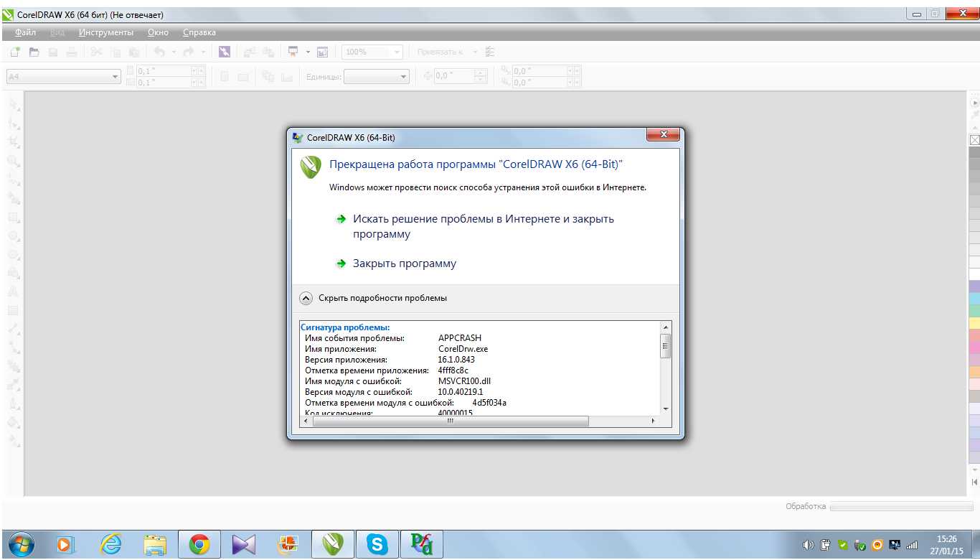Screen dimensions: 980x560
Task: Open the Application launcher dropdown arrow
Action: click(x=308, y=52)
